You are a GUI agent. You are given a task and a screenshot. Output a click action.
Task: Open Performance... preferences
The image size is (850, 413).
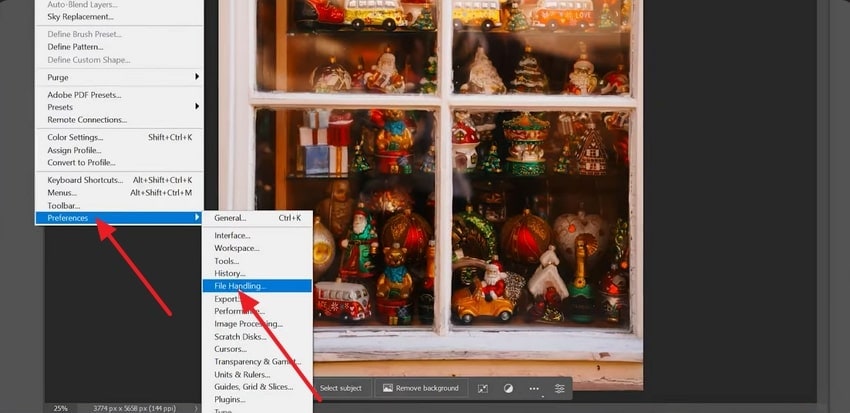257,311
